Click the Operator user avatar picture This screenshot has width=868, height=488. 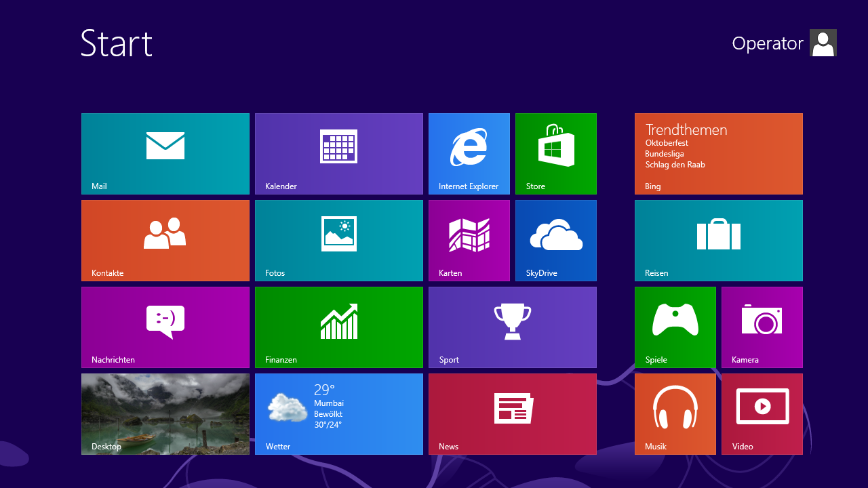pos(823,43)
